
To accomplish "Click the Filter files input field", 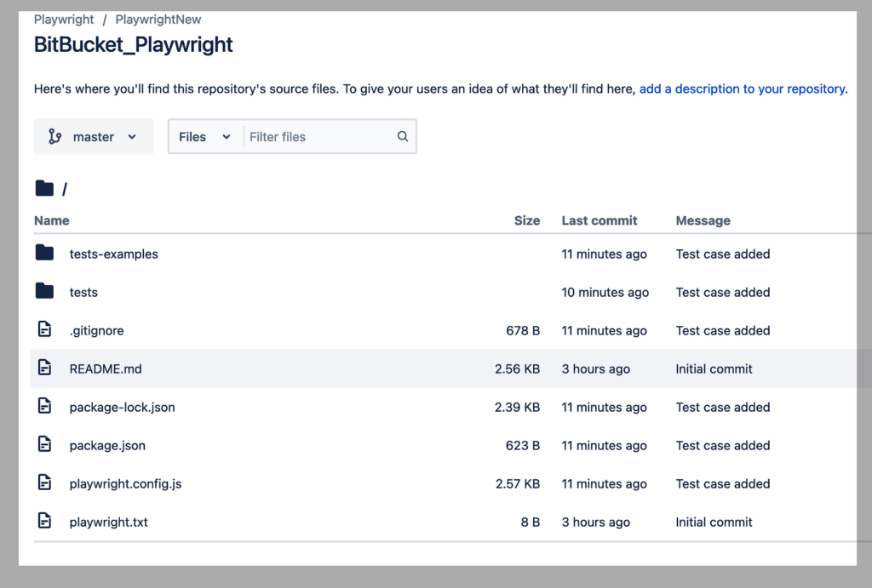I will click(x=319, y=136).
